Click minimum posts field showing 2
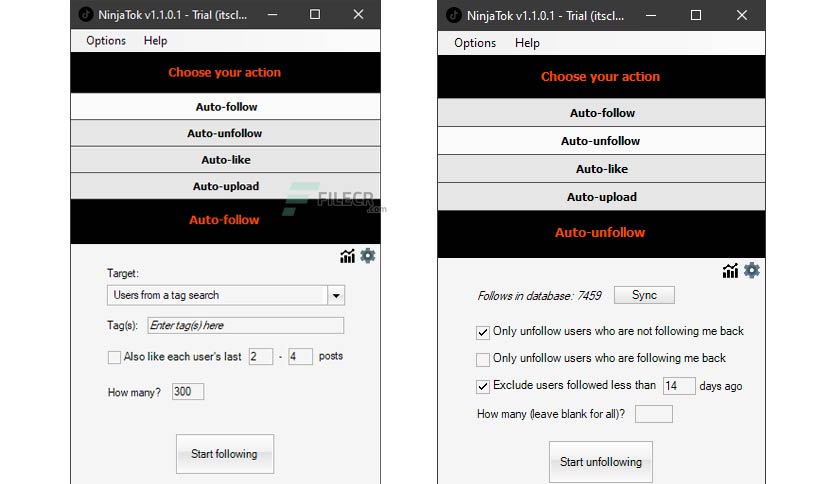The height and width of the screenshot is (484, 836). point(261,357)
